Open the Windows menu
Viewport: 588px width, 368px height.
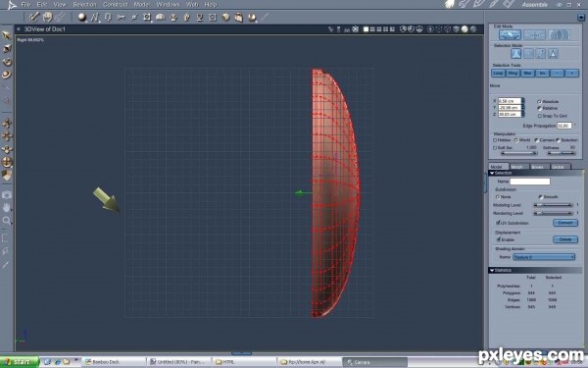pos(168,5)
